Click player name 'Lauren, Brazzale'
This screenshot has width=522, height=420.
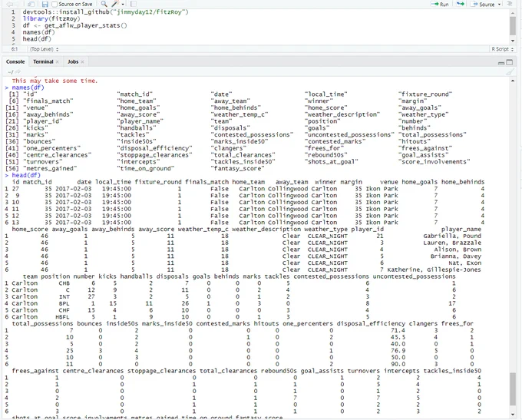(452, 243)
